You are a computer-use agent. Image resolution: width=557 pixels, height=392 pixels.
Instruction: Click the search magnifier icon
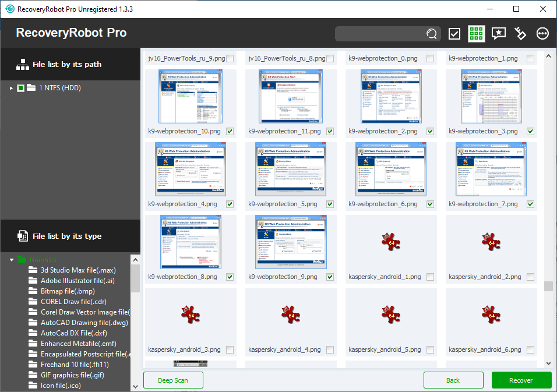tap(431, 34)
